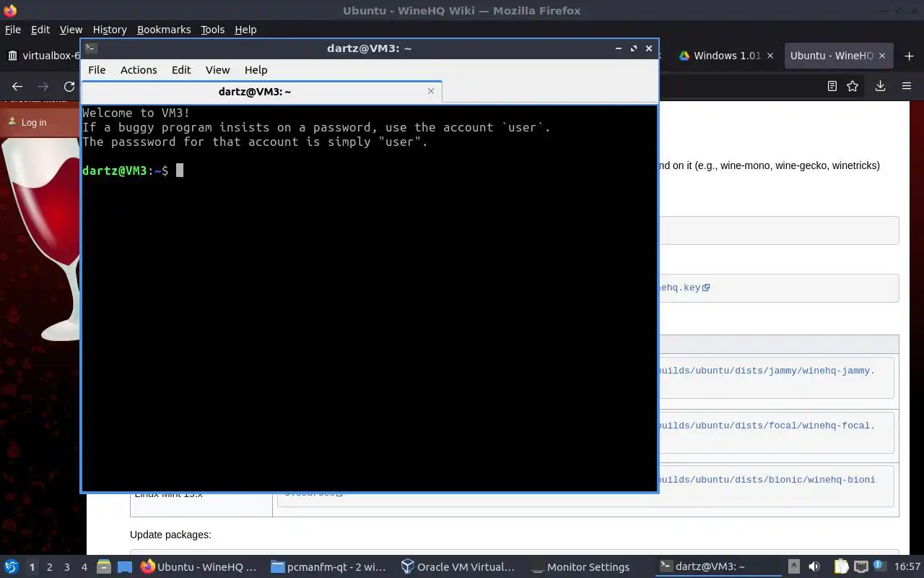924x578 pixels.
Task: Open Firefox Tools menu
Action: [x=212, y=30]
